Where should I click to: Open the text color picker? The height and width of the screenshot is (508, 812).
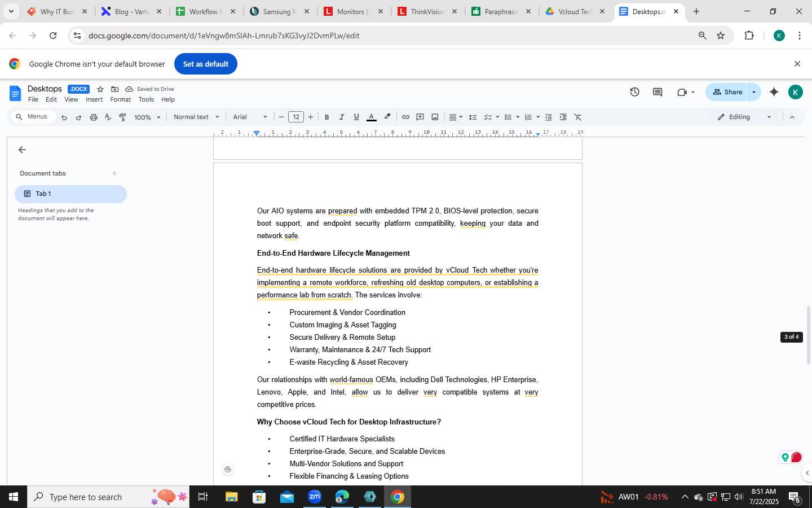point(372,117)
